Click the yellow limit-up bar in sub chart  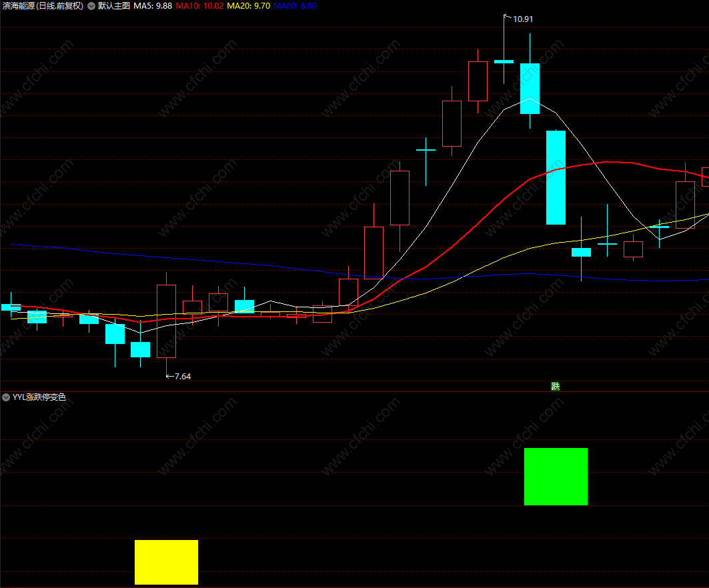click(x=166, y=562)
